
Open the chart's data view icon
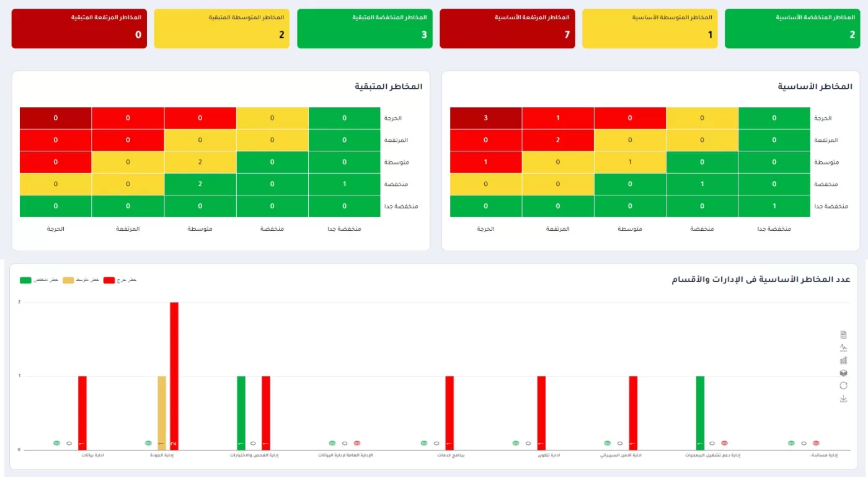(x=843, y=335)
